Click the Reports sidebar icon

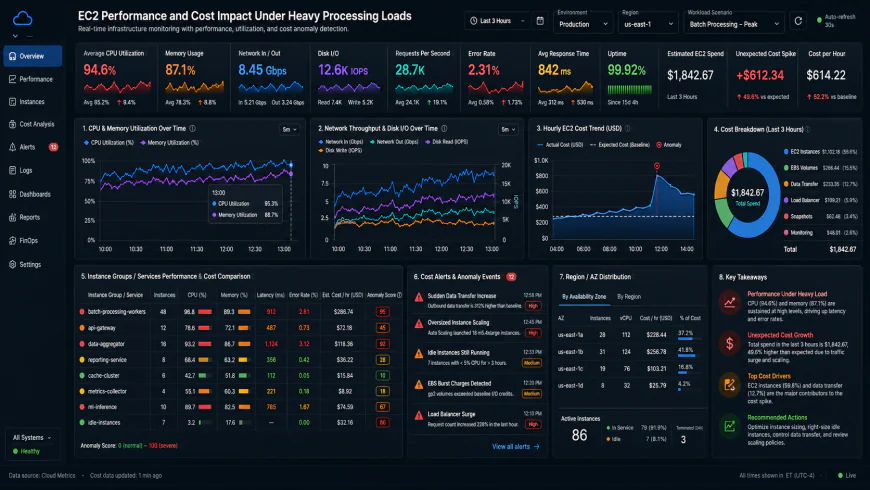pyautogui.click(x=12, y=218)
